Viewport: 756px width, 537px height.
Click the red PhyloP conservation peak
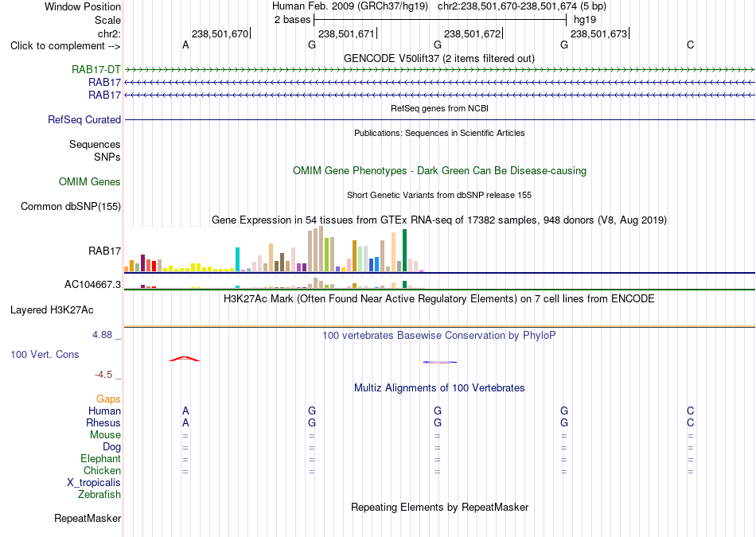pyautogui.click(x=185, y=359)
